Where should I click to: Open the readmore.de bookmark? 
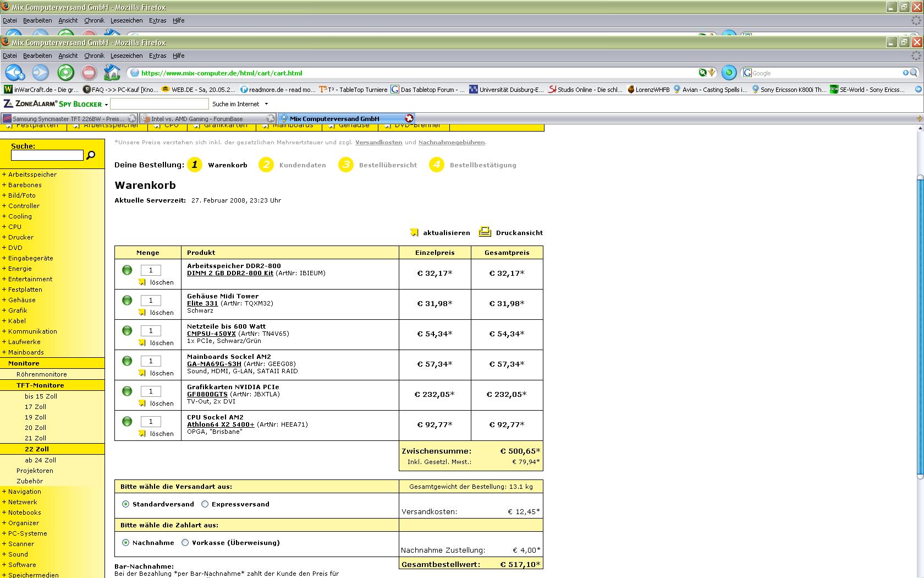pos(278,89)
